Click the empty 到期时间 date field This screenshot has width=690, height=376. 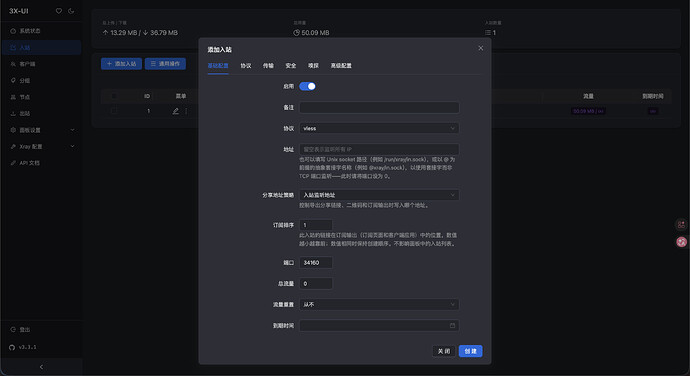pyautogui.click(x=379, y=325)
